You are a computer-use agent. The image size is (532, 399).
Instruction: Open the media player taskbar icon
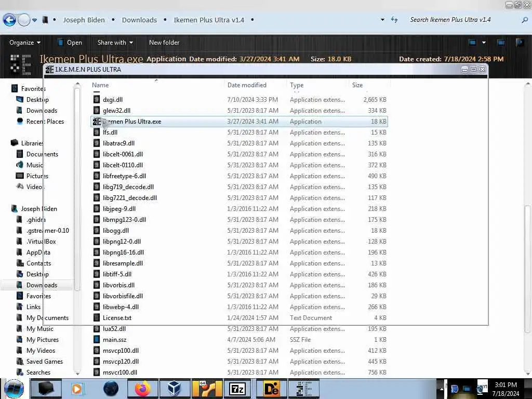(x=77, y=389)
